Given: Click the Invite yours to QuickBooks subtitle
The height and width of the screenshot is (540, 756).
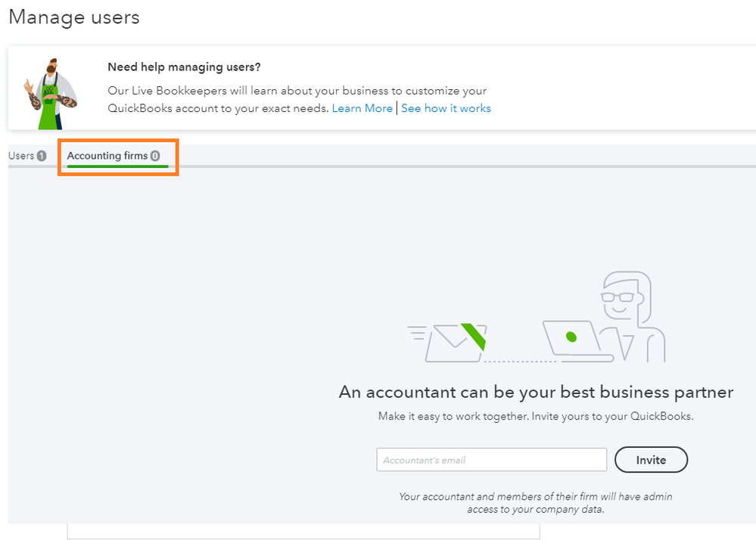Looking at the screenshot, I should click(x=536, y=416).
